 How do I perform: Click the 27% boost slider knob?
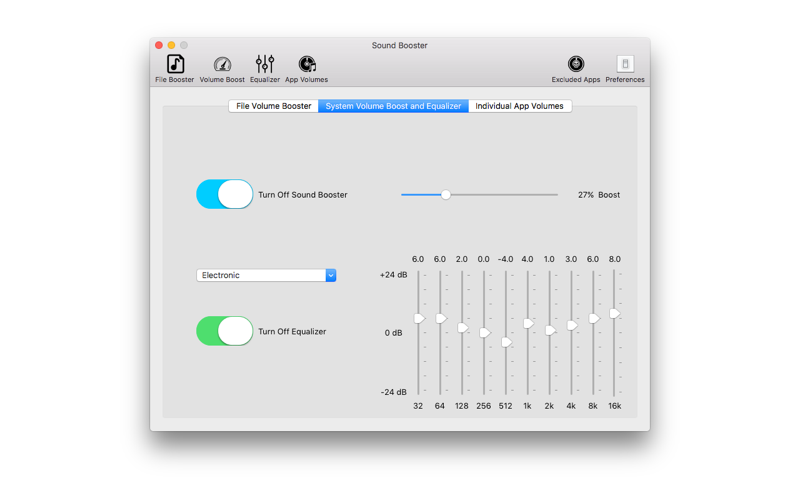pos(446,195)
